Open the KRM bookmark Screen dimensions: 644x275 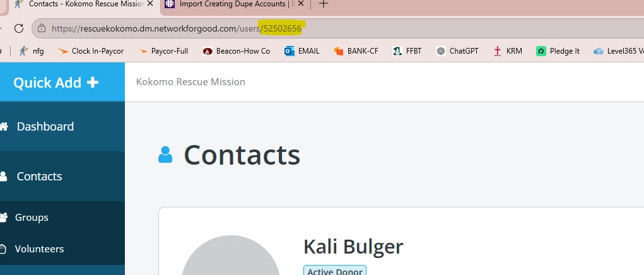click(x=508, y=51)
